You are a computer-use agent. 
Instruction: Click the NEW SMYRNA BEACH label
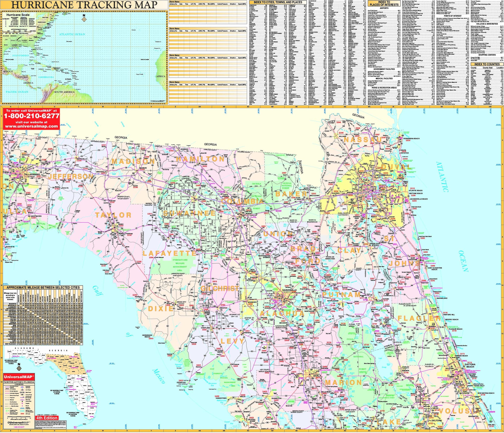[486, 393]
